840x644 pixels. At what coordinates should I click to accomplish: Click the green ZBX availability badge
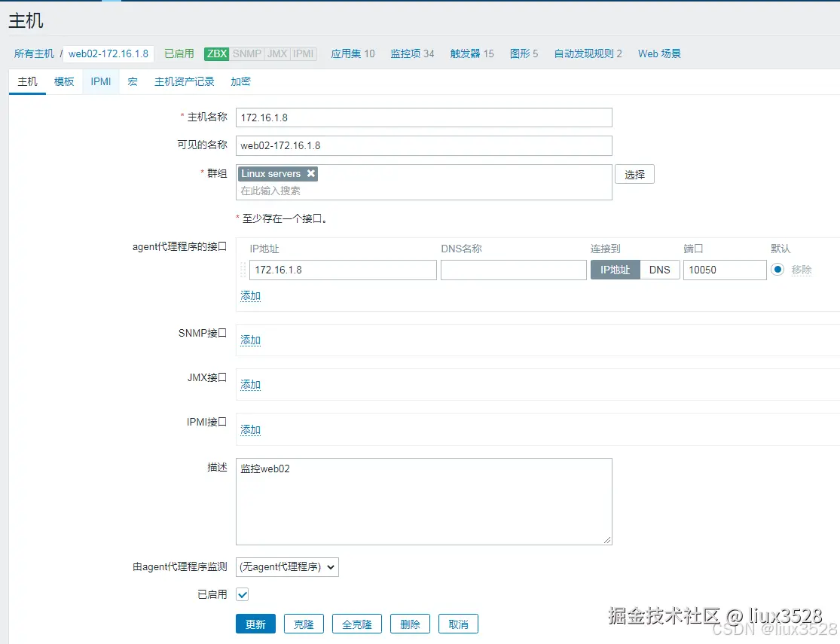pyautogui.click(x=217, y=53)
